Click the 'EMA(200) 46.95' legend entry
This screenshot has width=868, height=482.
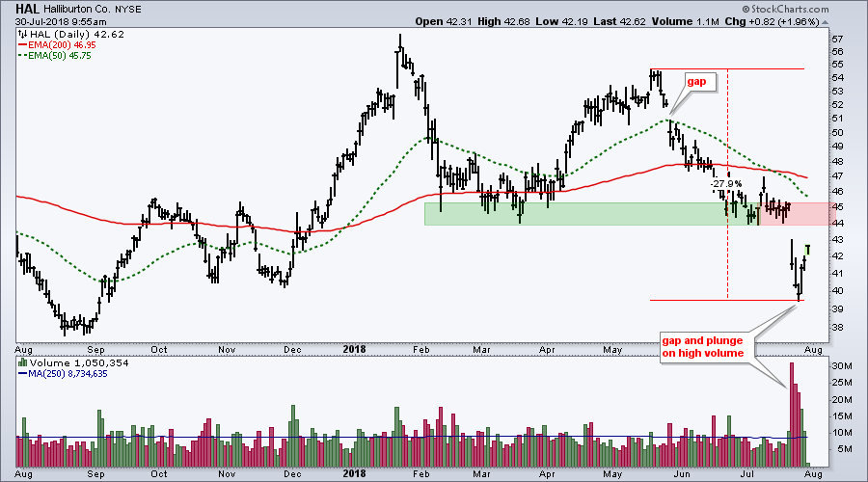tap(62, 44)
